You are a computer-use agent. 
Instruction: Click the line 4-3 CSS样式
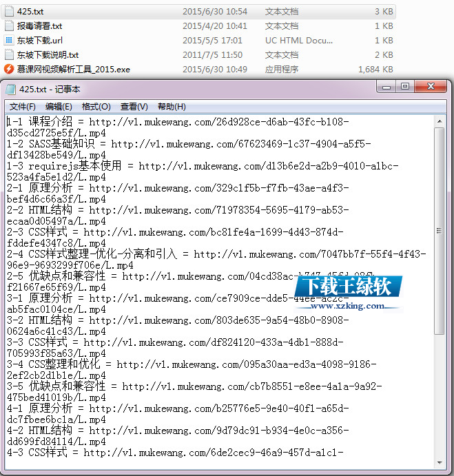pyautogui.click(x=175, y=453)
